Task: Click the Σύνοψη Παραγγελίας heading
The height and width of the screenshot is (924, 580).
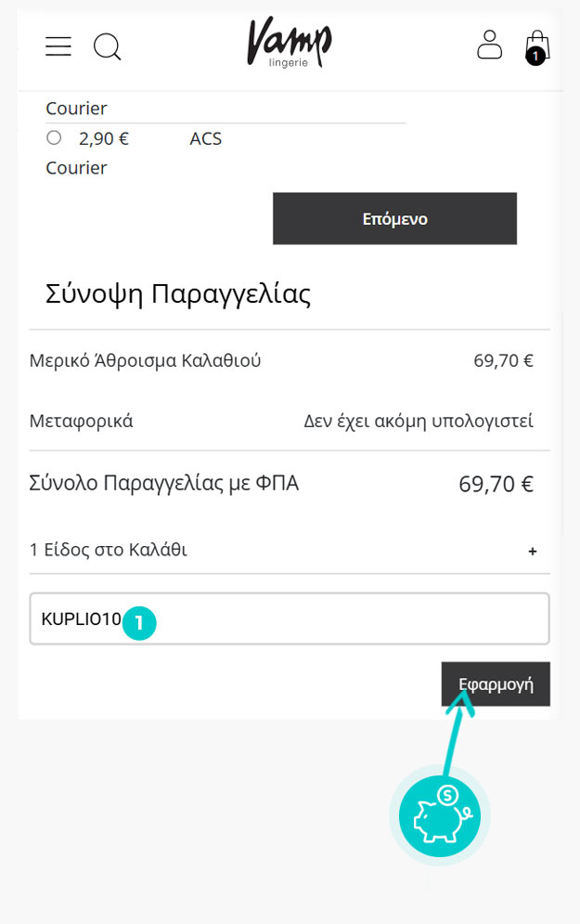Action: point(178,294)
